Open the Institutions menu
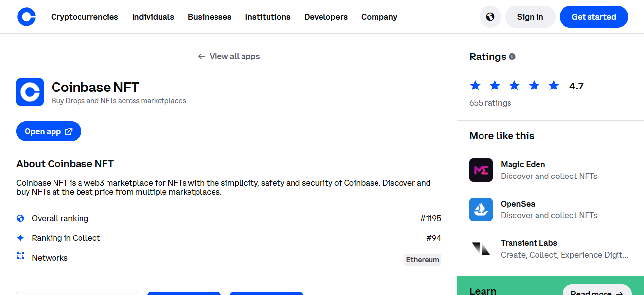644x295 pixels. point(268,16)
